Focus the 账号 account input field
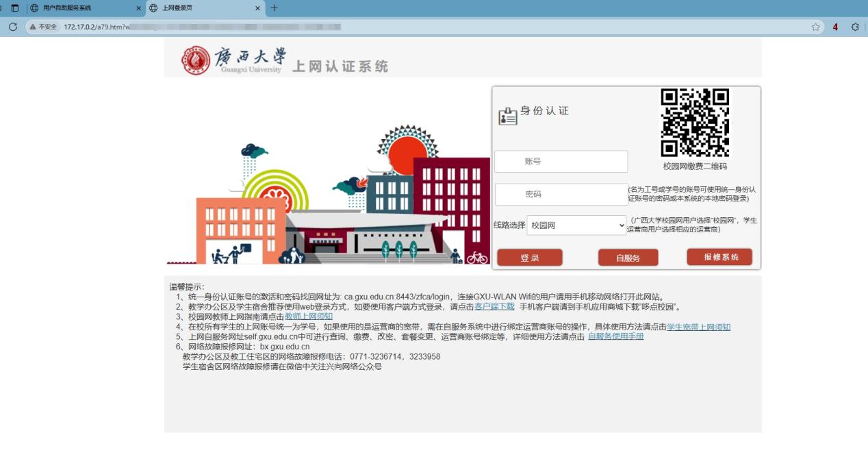This screenshot has width=868, height=470. 561,162
